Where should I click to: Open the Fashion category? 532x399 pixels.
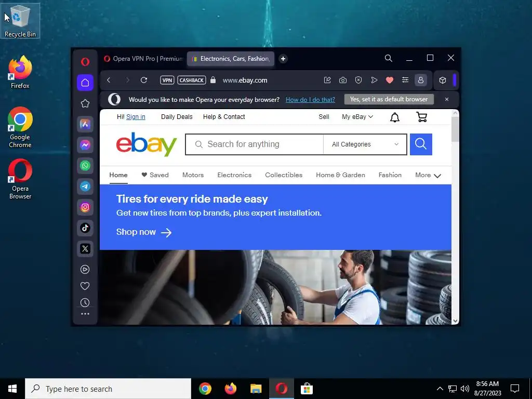pos(390,175)
